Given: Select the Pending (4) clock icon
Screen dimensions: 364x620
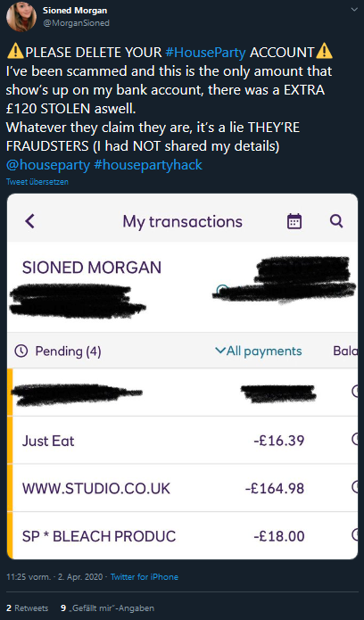Looking at the screenshot, I should point(21,351).
